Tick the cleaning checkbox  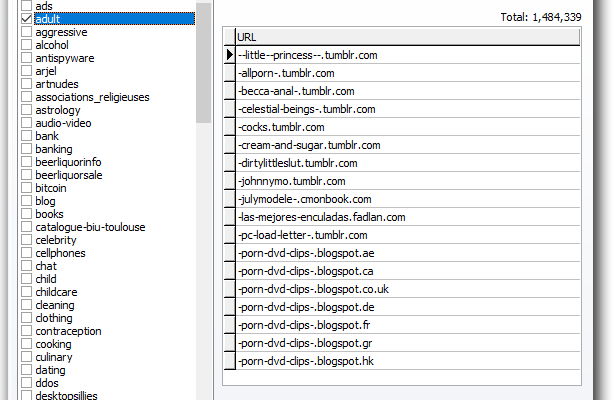pos(26,305)
